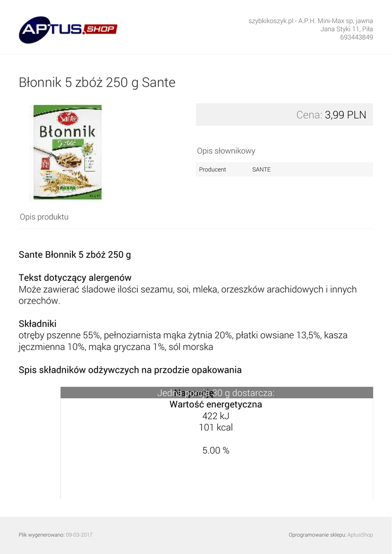The image size is (392, 554).
Task: Click the 422 kJ energy value
Action: pos(216,416)
